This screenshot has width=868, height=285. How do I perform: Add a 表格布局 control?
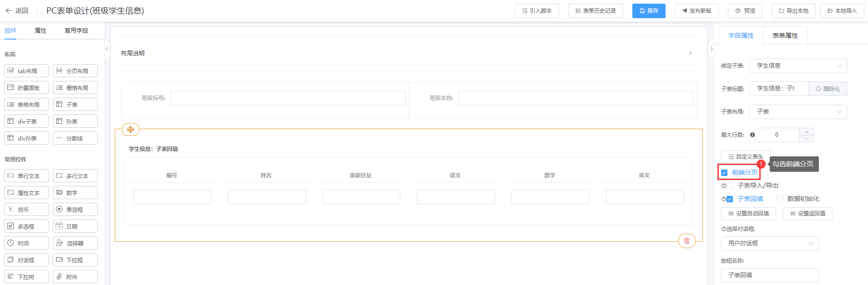(27, 105)
